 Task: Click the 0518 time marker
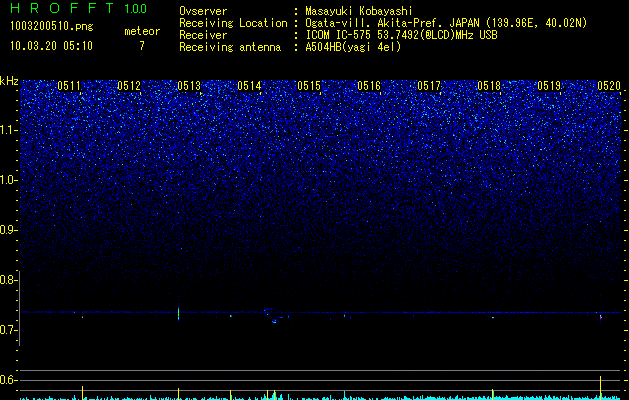[489, 85]
